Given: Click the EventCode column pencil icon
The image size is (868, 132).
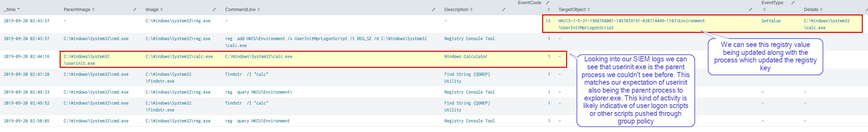Looking at the screenshot, I should click(548, 3).
